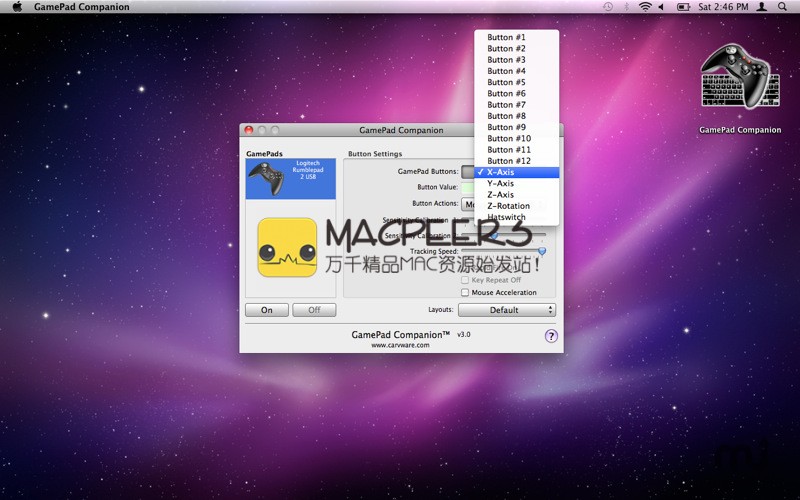
Task: Click the volume icon in menu bar
Action: pyautogui.click(x=662, y=7)
